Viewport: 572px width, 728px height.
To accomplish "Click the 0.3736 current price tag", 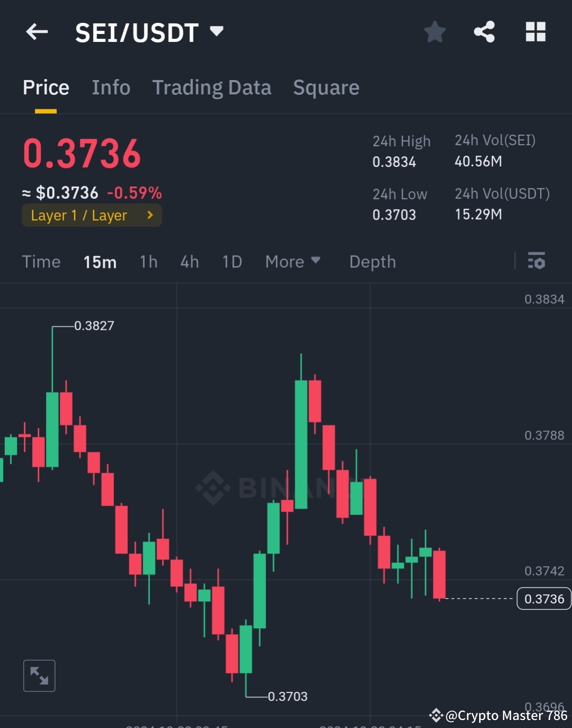I will [543, 598].
